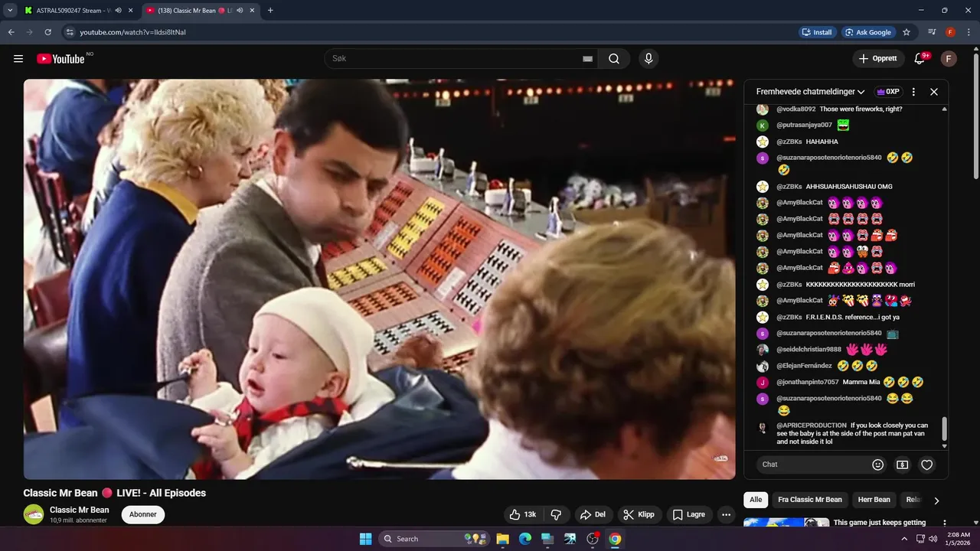Open the Classic Mr Bean channel avatar
The height and width of the screenshot is (551, 980).
[34, 514]
